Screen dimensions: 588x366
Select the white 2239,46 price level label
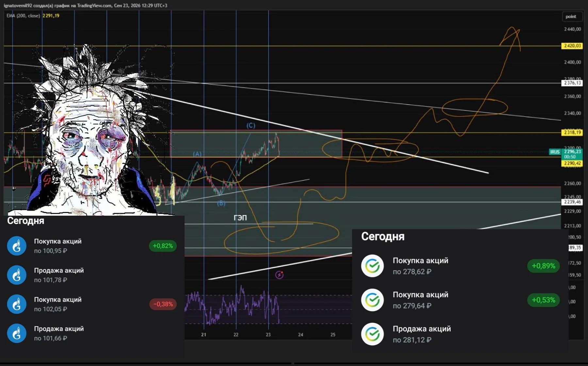[x=572, y=202]
